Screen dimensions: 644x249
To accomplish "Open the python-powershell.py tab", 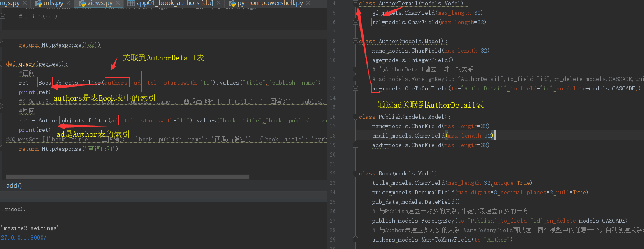I will (270, 3).
